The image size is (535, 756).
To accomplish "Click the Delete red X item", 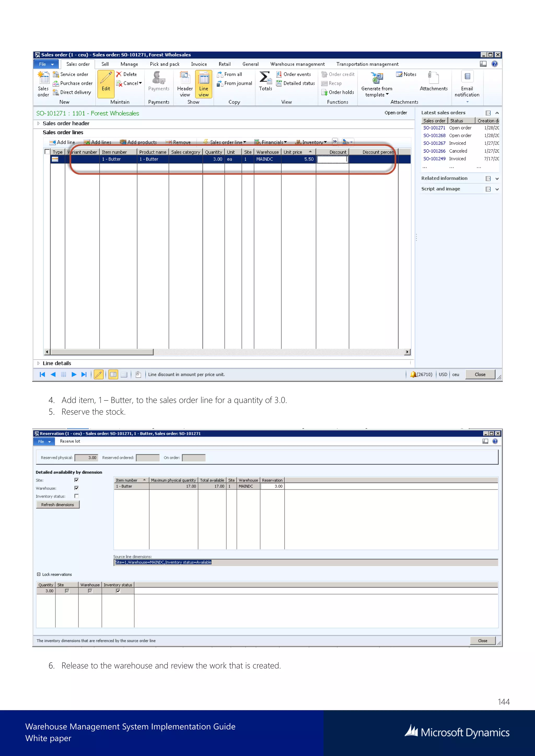I will 126,74.
